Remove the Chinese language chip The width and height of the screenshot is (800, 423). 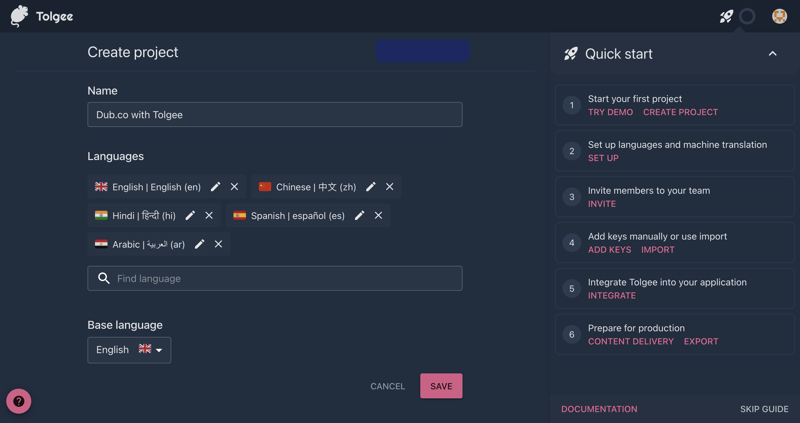pyautogui.click(x=389, y=187)
